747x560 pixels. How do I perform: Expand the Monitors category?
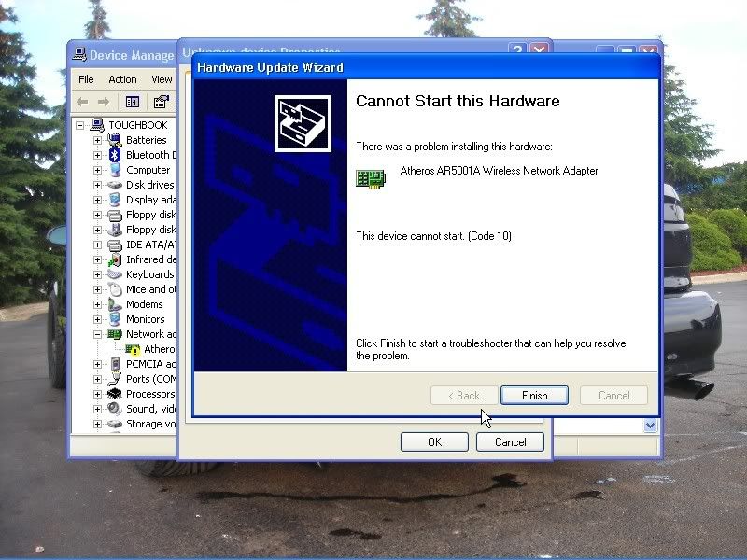[x=97, y=319]
